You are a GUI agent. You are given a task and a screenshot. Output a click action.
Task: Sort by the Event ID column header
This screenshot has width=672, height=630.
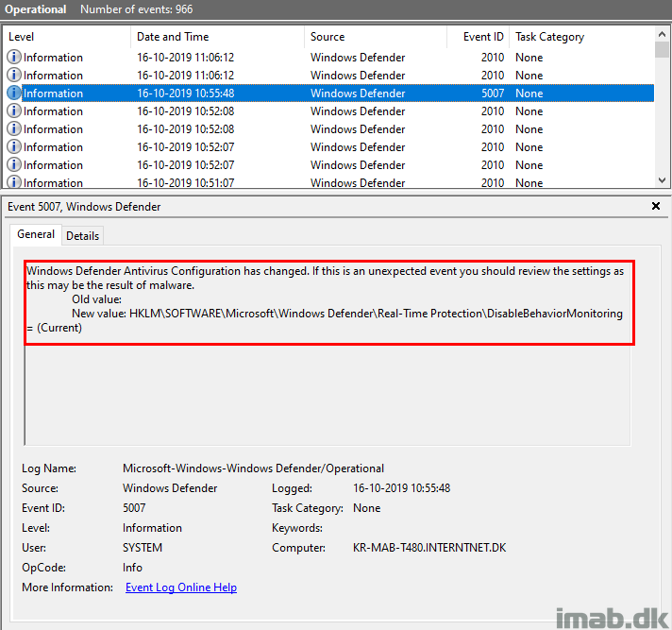click(x=479, y=37)
